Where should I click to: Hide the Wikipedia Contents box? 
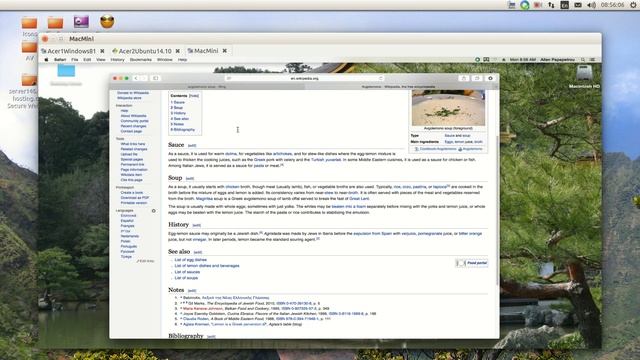click(194, 96)
